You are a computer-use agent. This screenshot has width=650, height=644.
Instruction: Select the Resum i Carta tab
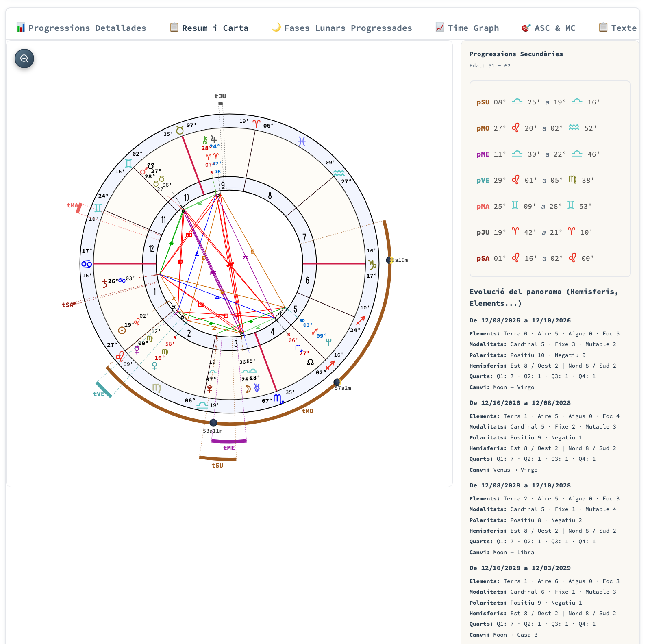209,28
